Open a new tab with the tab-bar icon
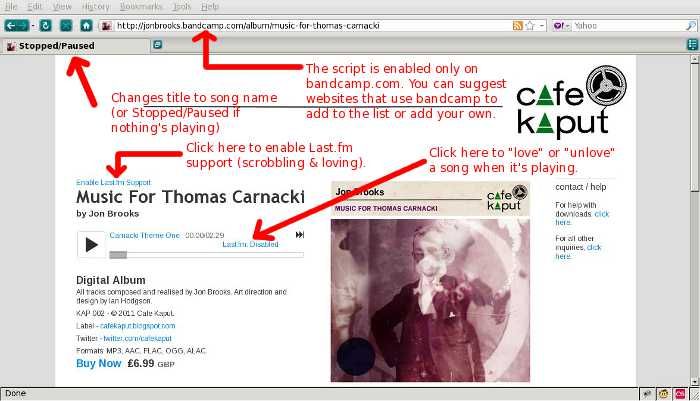 (157, 45)
